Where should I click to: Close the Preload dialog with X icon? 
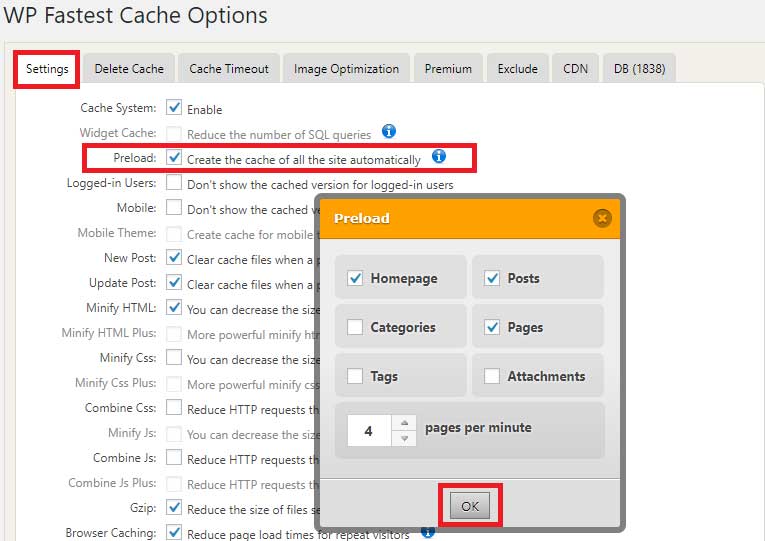tap(601, 218)
